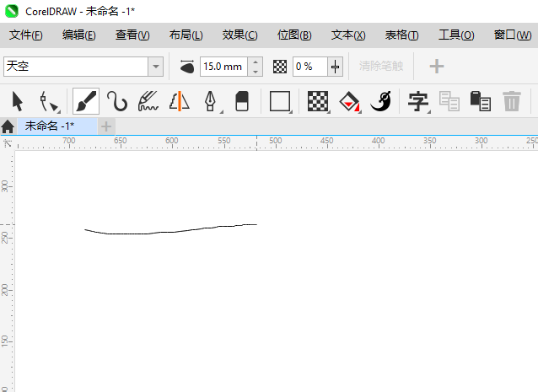Click the brush size nib icon

[187, 67]
